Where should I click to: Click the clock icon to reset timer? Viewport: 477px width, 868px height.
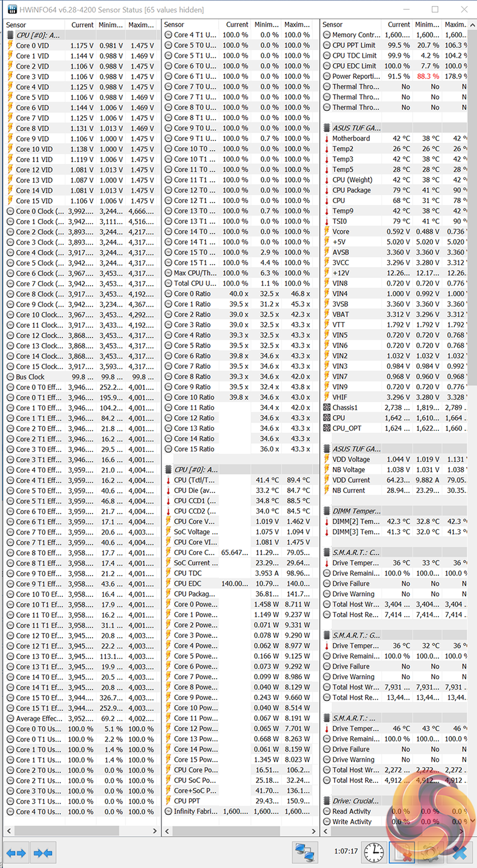pos(373,852)
